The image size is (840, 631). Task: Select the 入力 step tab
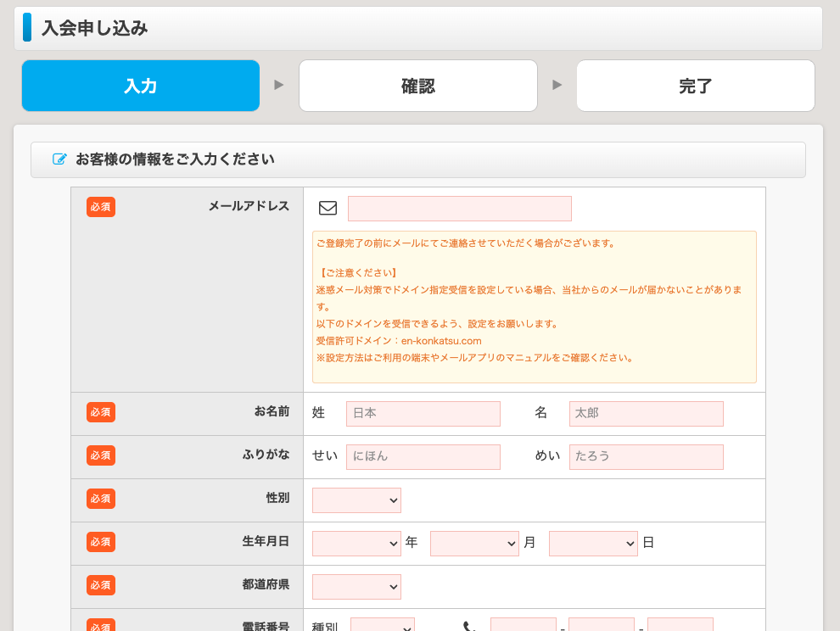(x=140, y=86)
